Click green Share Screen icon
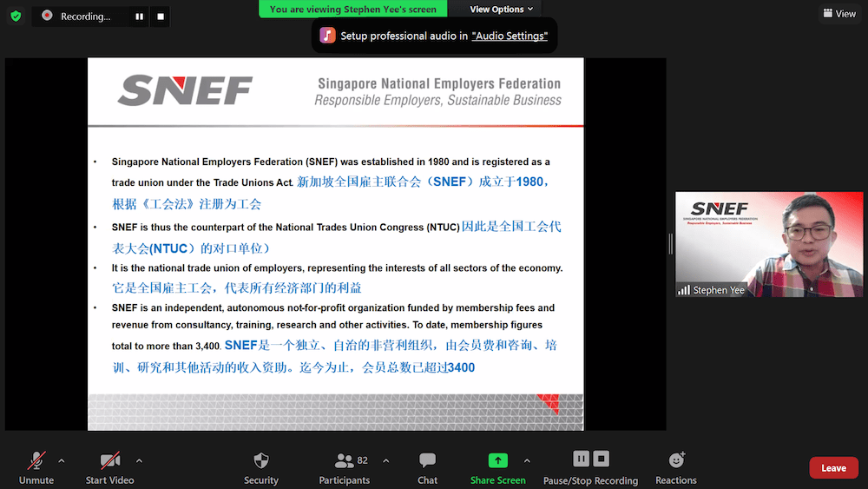The image size is (868, 489). pos(498,461)
